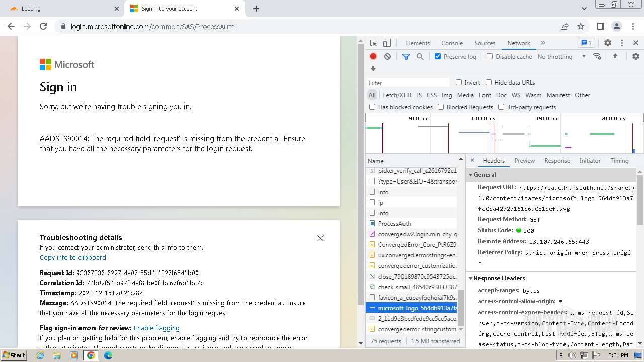Open the Preview tab of the request
Image resolution: width=644 pixels, height=362 pixels.
coord(524,161)
